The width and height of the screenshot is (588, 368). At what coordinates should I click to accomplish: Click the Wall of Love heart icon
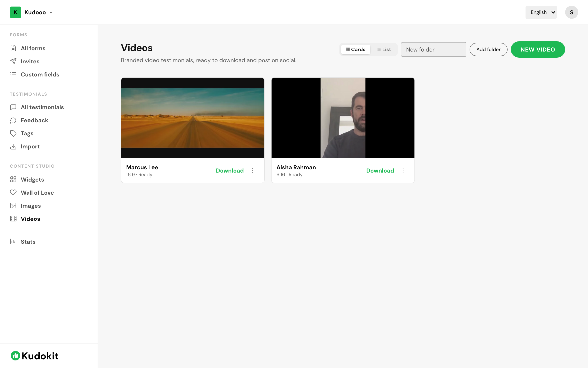tap(13, 193)
